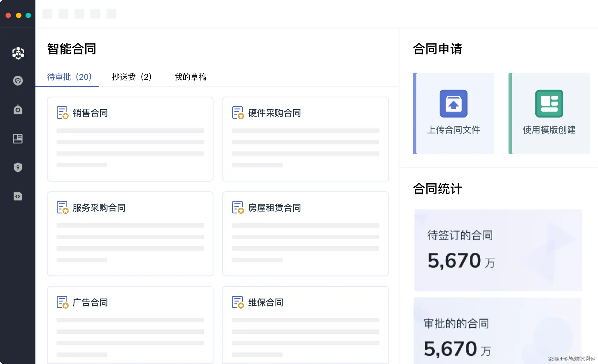Select the camera-like sidebar icon

click(18, 110)
